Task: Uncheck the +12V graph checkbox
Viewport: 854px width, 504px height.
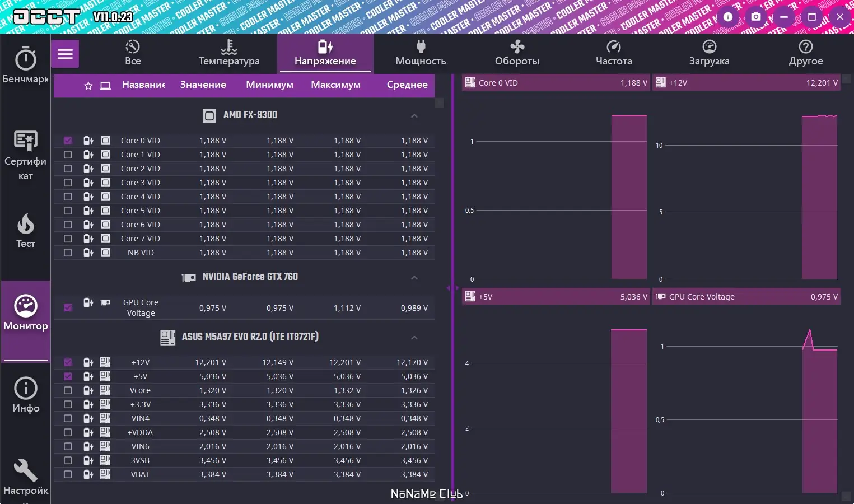Action: [68, 362]
